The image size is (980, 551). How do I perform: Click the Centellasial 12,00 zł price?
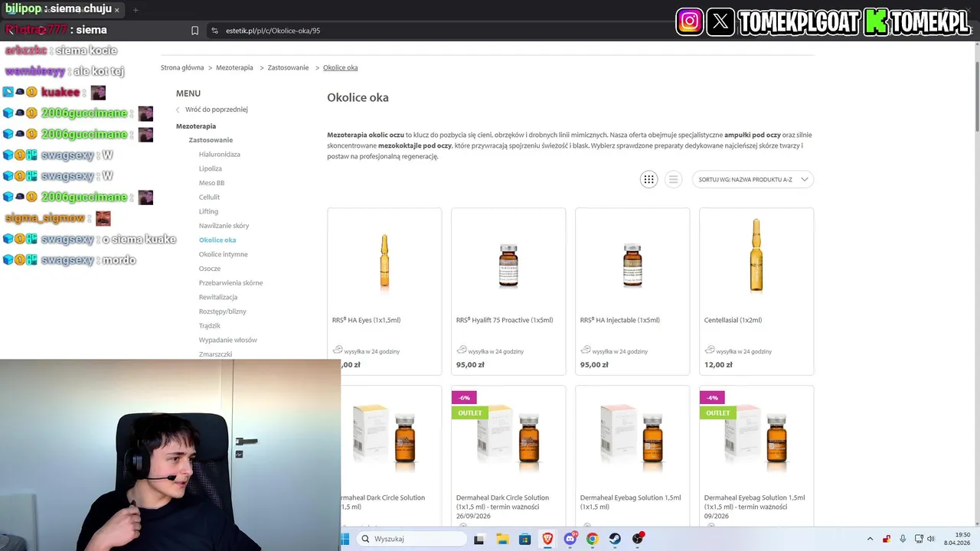point(718,365)
